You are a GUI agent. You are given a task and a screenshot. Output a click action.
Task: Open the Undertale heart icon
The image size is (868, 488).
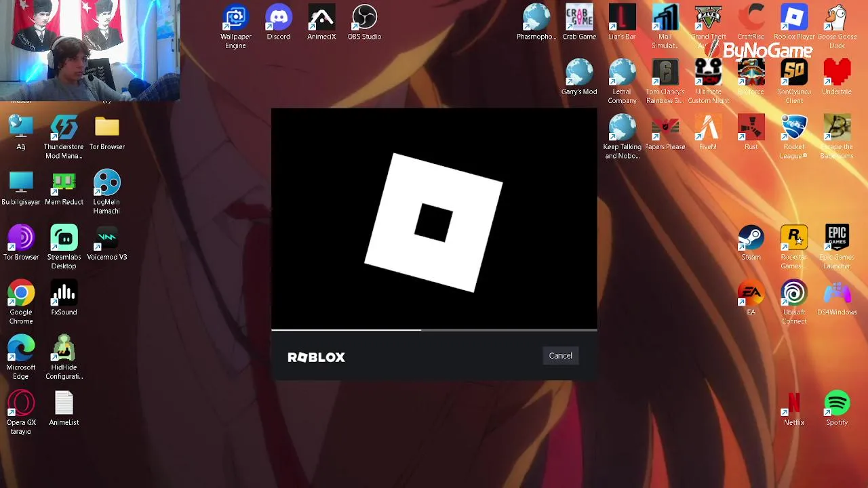837,78
